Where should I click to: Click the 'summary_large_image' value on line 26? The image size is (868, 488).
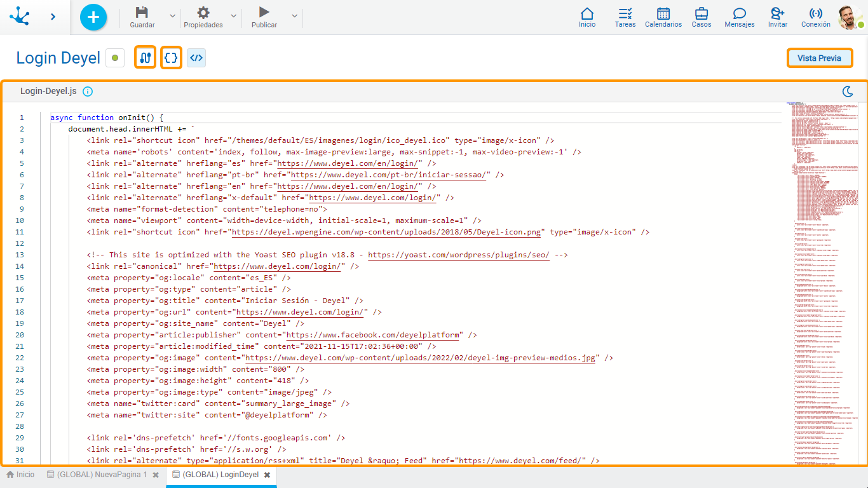pyautogui.click(x=288, y=403)
